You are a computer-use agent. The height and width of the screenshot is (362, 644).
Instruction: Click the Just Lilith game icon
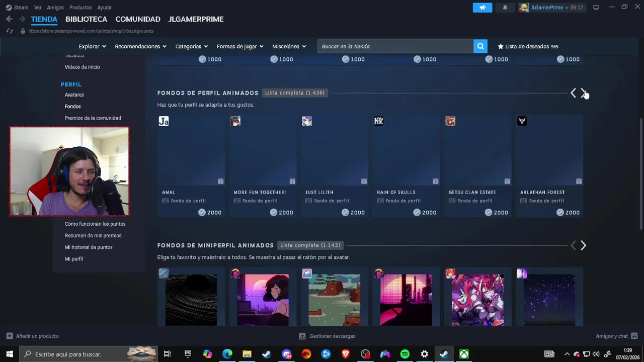(307, 121)
